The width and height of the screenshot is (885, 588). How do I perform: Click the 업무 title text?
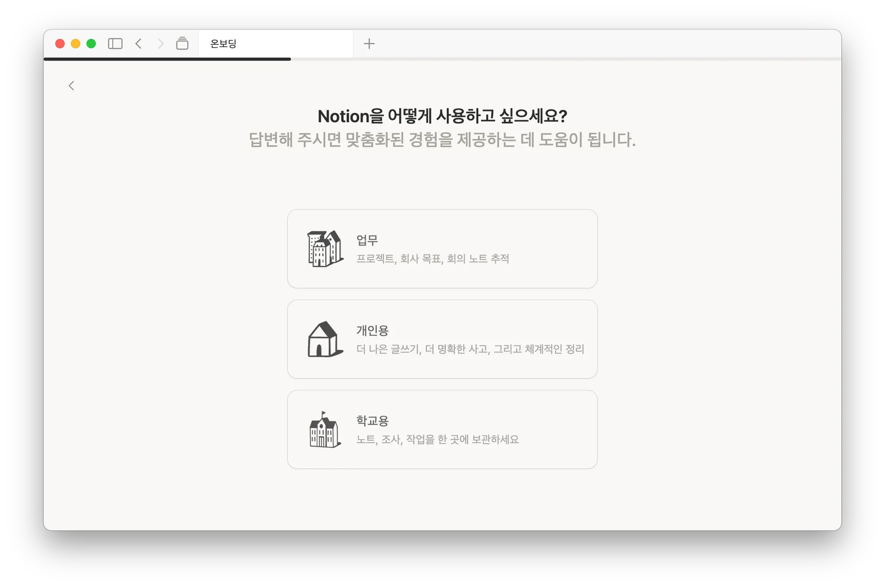coord(367,240)
